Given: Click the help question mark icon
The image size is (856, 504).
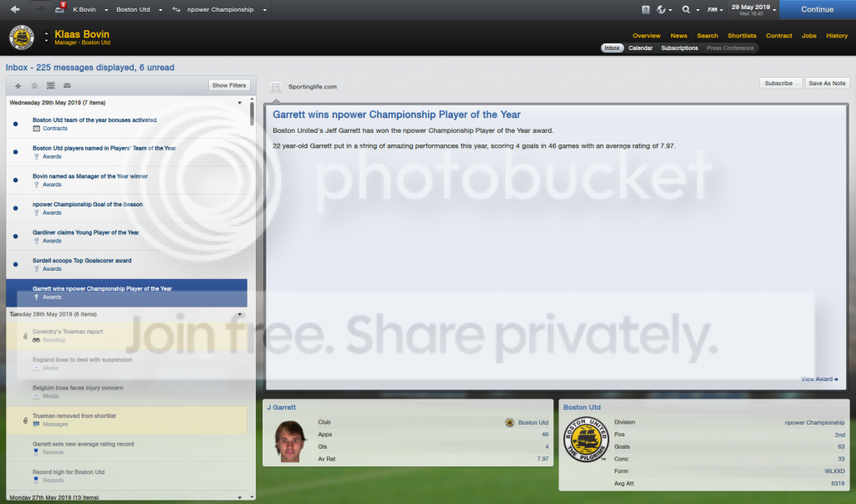Looking at the screenshot, I should tap(645, 9).
